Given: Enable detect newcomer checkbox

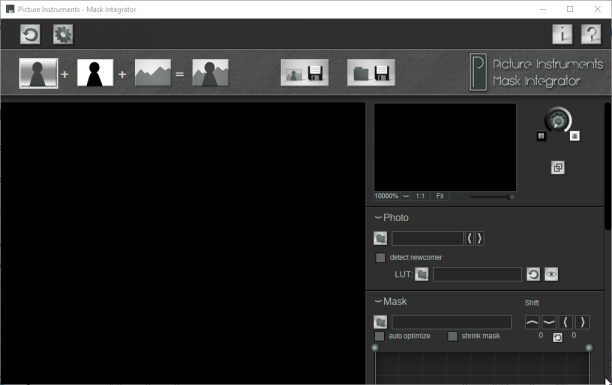Looking at the screenshot, I should 380,258.
